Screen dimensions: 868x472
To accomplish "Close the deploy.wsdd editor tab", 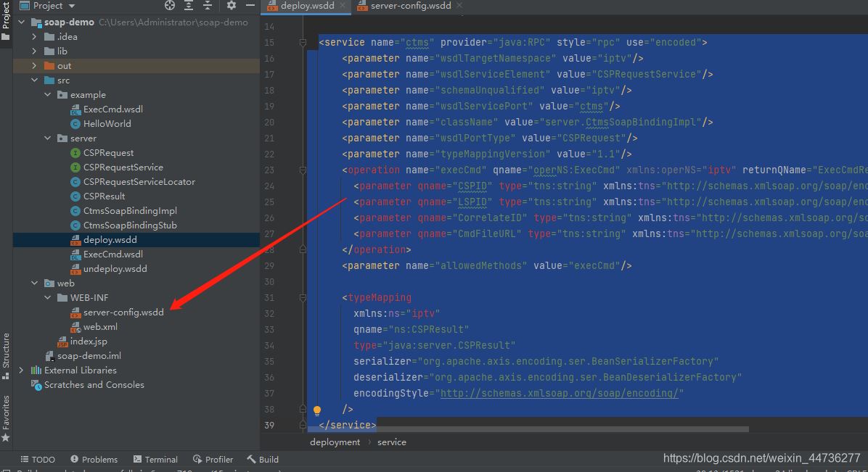I will (342, 6).
